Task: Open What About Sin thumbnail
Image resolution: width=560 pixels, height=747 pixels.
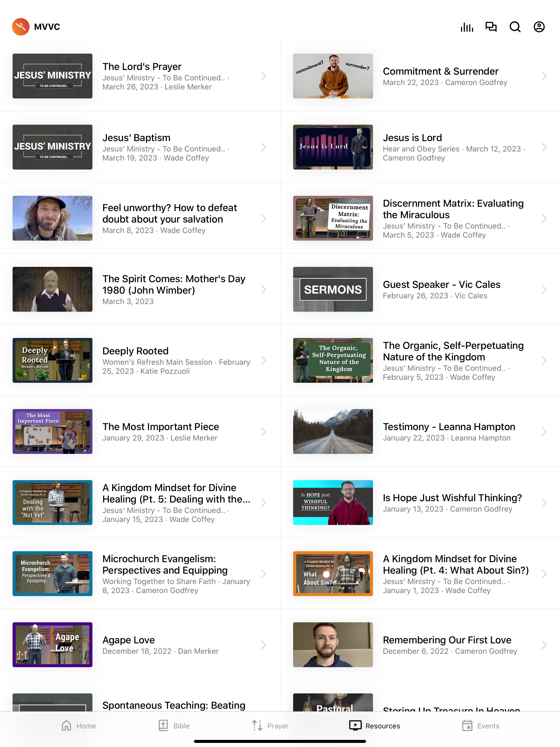Action: click(333, 574)
